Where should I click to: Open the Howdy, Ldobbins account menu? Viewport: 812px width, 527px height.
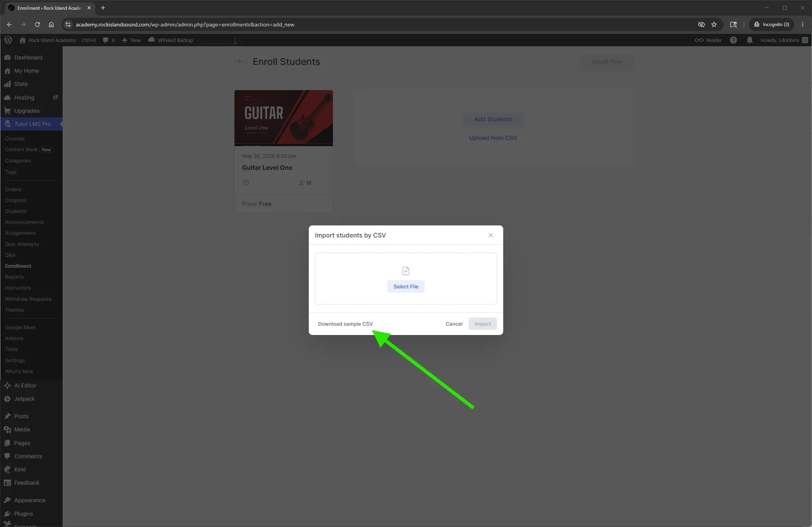point(784,40)
